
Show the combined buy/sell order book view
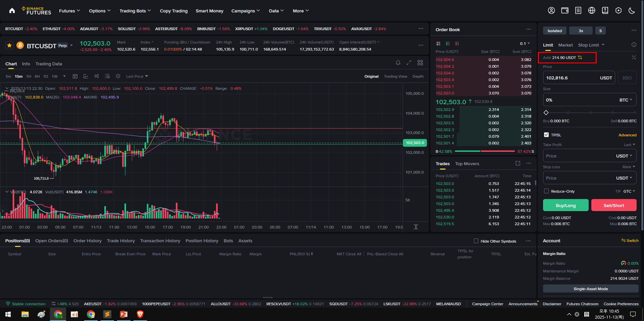coord(438,43)
